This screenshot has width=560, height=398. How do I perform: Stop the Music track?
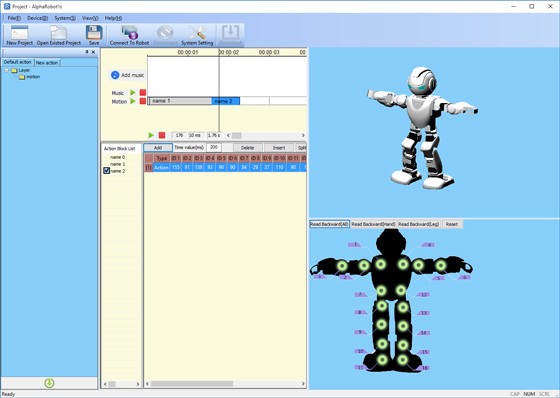(143, 93)
